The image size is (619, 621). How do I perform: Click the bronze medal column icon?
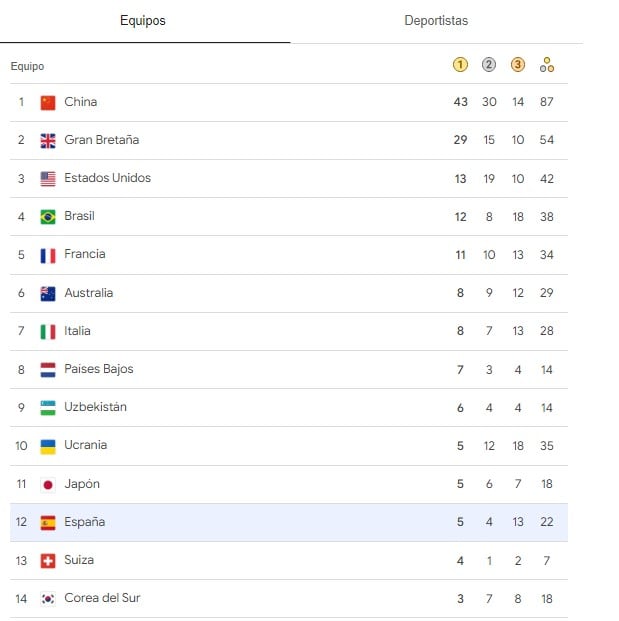[x=517, y=65]
